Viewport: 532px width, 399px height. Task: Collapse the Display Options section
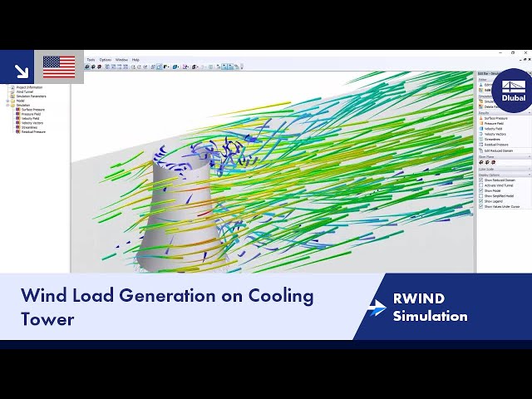(530, 175)
